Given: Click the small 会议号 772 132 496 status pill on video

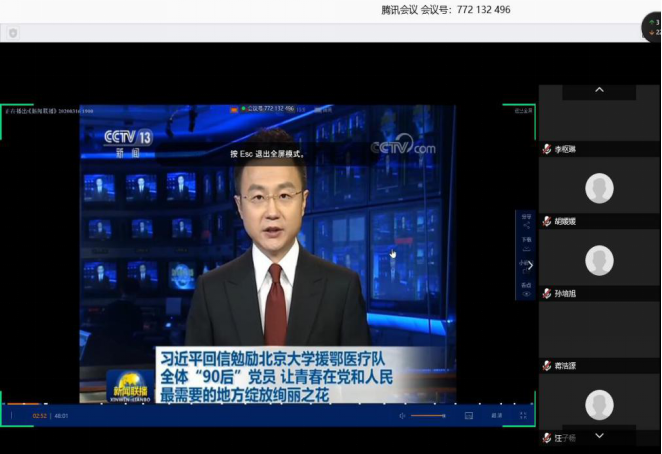Looking at the screenshot, I should tap(267, 109).
